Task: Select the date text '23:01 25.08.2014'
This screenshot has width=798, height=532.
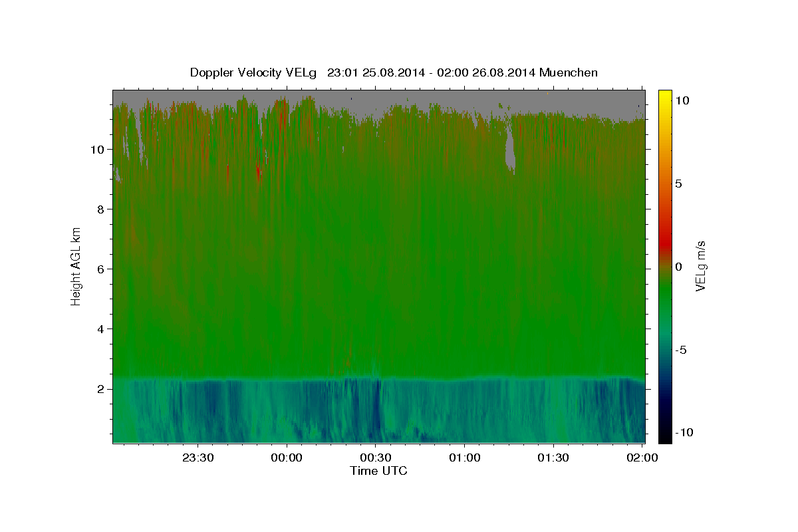Action: pyautogui.click(x=376, y=72)
